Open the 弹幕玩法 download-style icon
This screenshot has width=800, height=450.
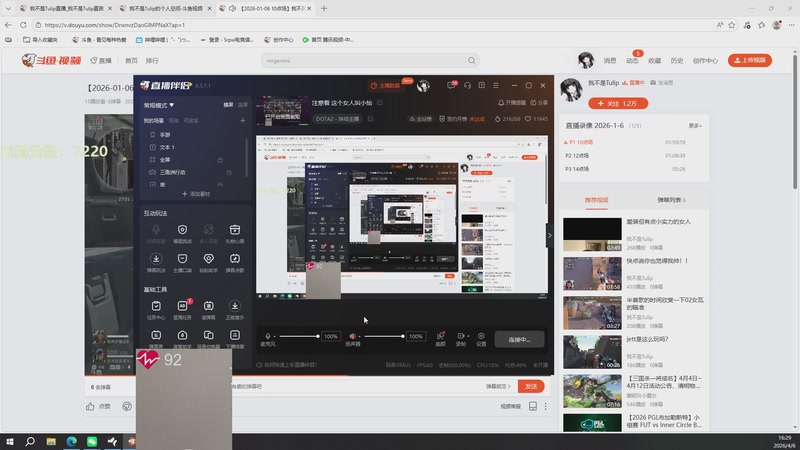(x=156, y=259)
